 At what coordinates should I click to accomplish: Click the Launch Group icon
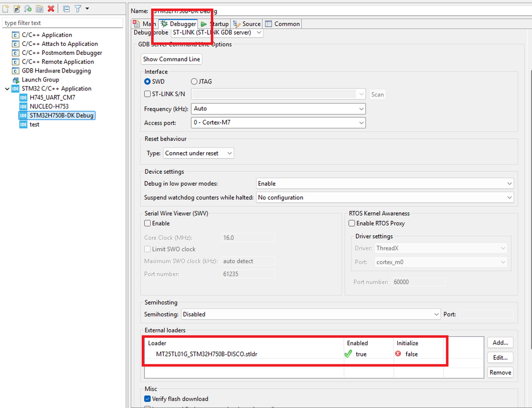coord(15,80)
